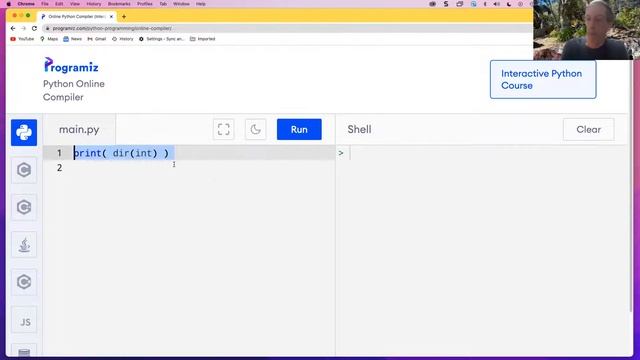Enter fullscreen editor mode
This screenshot has width=640, height=360.
coord(224,129)
